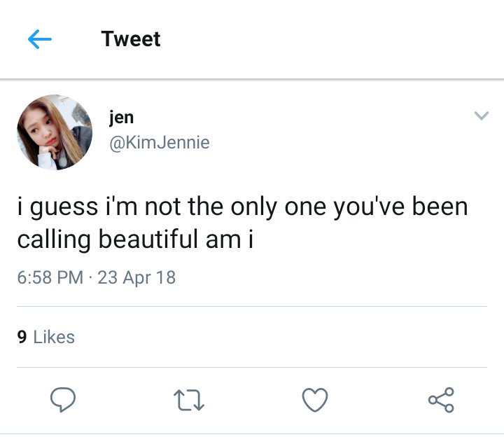The width and height of the screenshot is (504, 437).
Task: Open jen's profile picture
Action: (x=55, y=132)
